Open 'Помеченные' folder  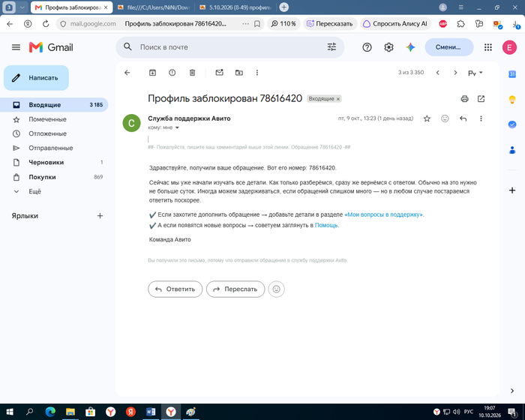point(54,119)
